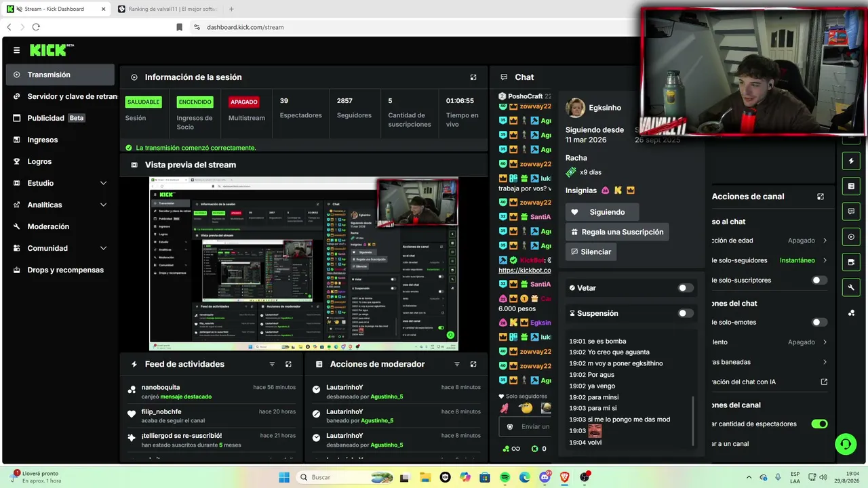Open the Windows Start menu
Screen dimensions: 868x488
(284, 477)
